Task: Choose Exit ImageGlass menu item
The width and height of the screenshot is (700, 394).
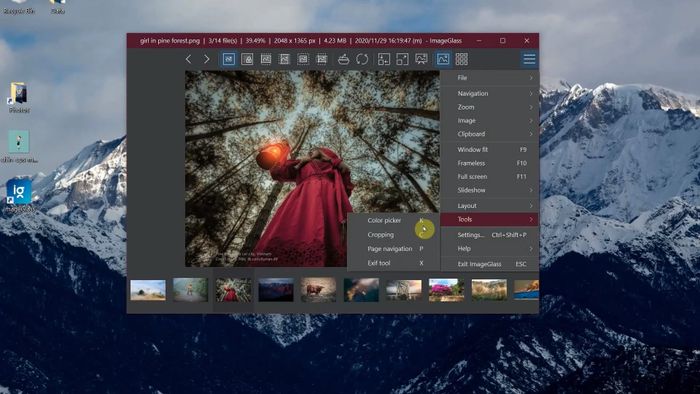Action: coord(490,264)
